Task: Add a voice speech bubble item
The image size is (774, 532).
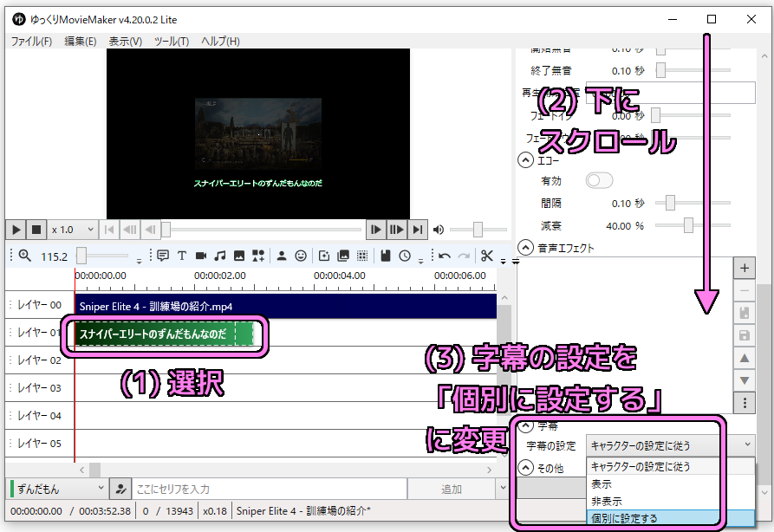Action: tap(162, 256)
